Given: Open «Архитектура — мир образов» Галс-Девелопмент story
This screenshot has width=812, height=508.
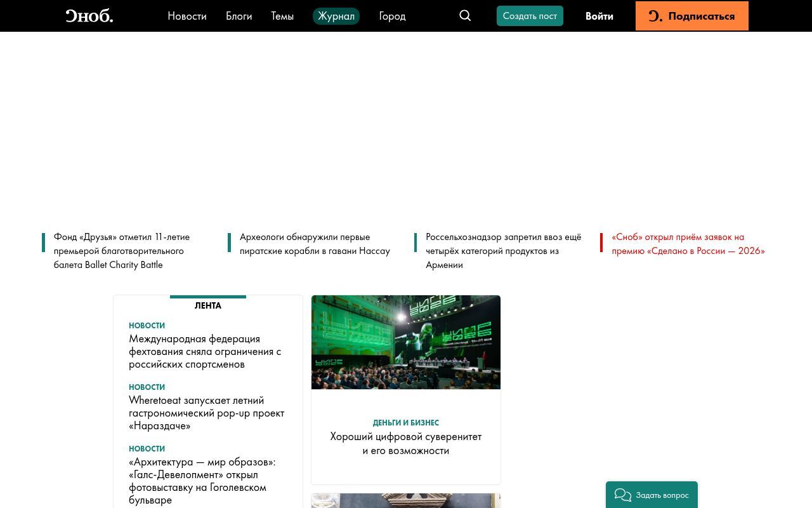Looking at the screenshot, I should point(202,481).
